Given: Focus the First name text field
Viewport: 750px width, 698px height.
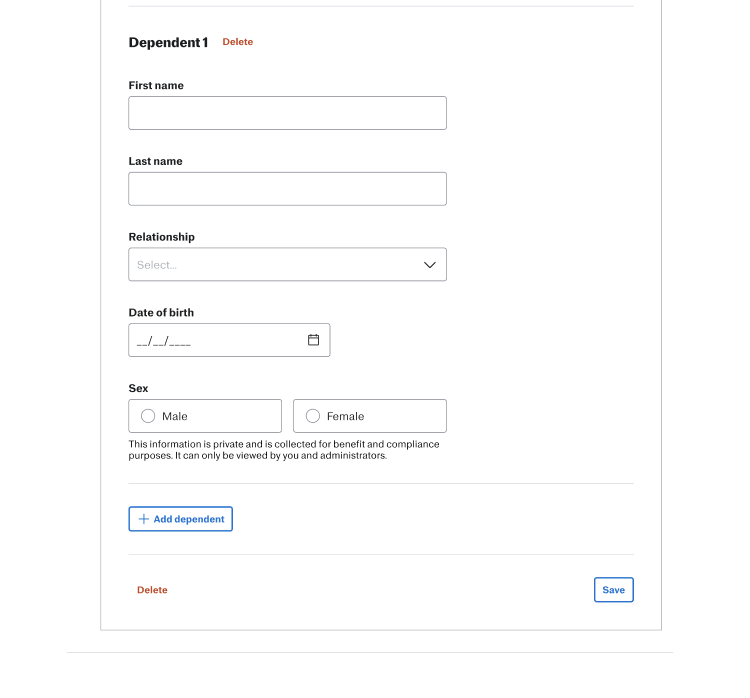Looking at the screenshot, I should (287, 113).
